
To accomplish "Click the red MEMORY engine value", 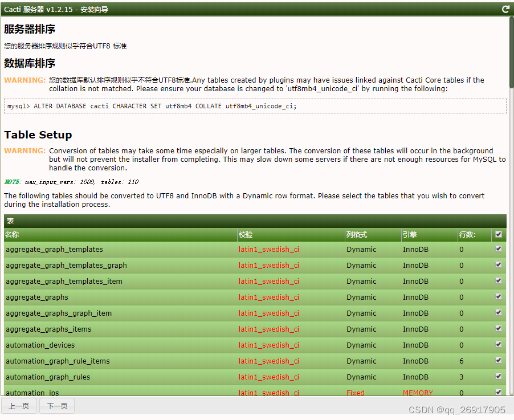I will click(418, 393).
